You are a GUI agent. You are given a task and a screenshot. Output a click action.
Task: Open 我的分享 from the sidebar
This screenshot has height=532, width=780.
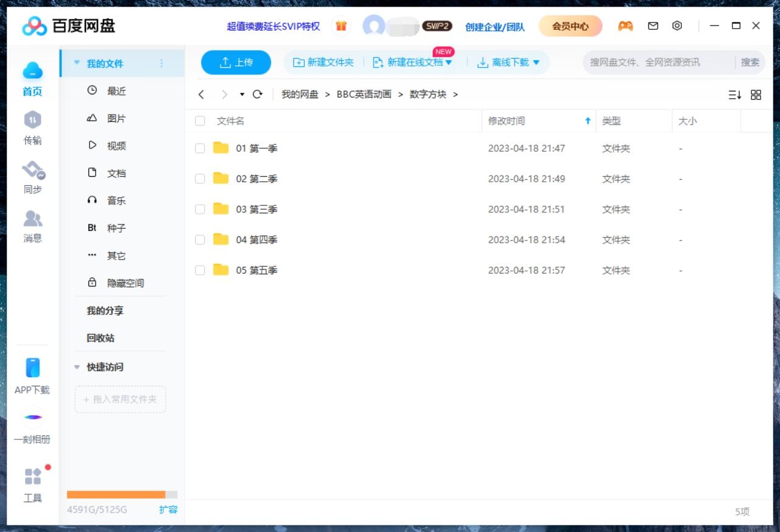[104, 311]
